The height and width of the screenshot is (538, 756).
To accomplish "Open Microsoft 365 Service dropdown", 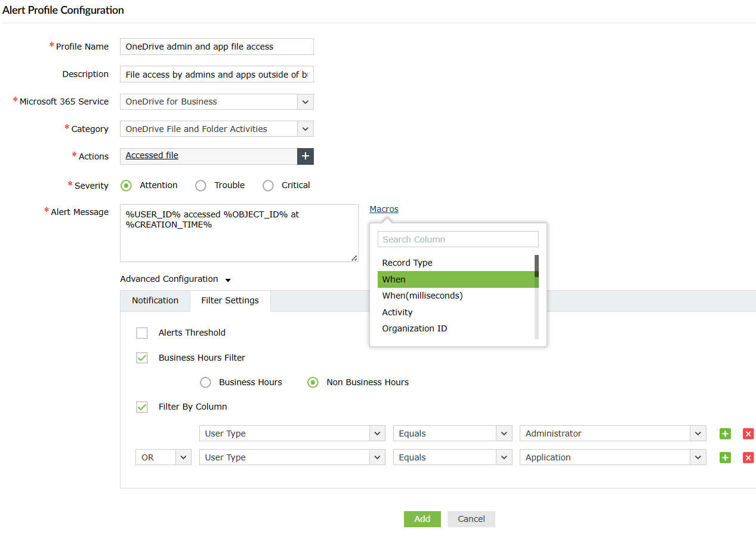I will tap(305, 102).
